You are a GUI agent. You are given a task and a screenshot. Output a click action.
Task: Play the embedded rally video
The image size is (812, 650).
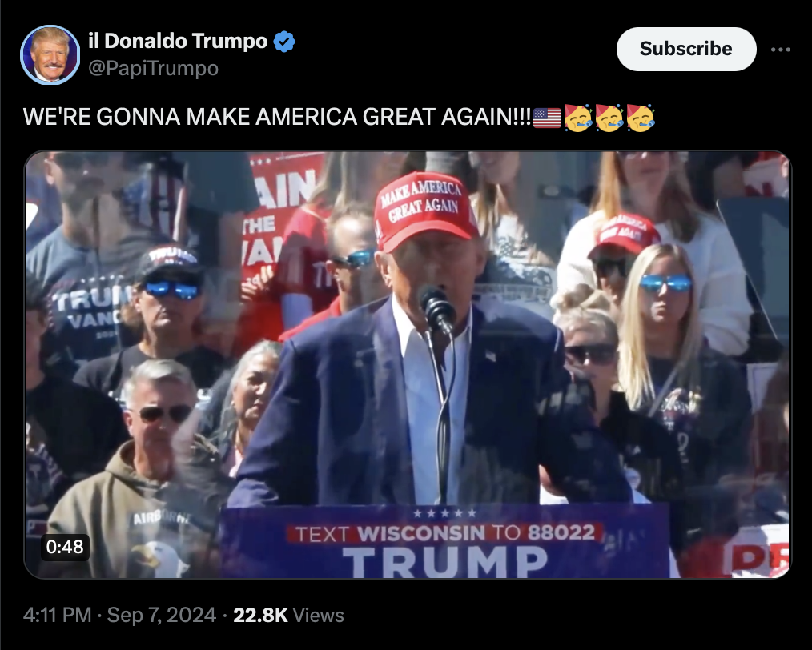(x=408, y=364)
